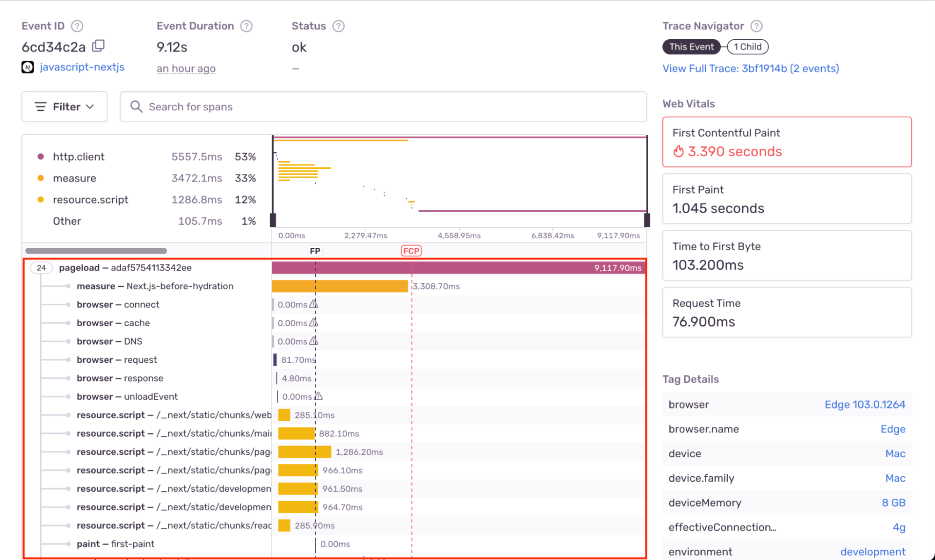Toggle the resource.script category color dot
This screenshot has height=560, width=935.
(x=41, y=200)
